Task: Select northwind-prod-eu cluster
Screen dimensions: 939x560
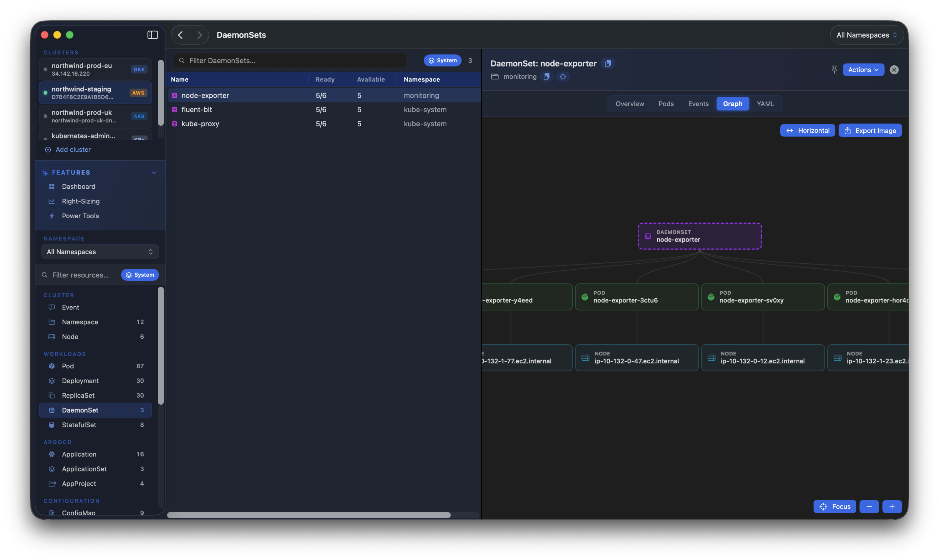Action: click(x=95, y=69)
